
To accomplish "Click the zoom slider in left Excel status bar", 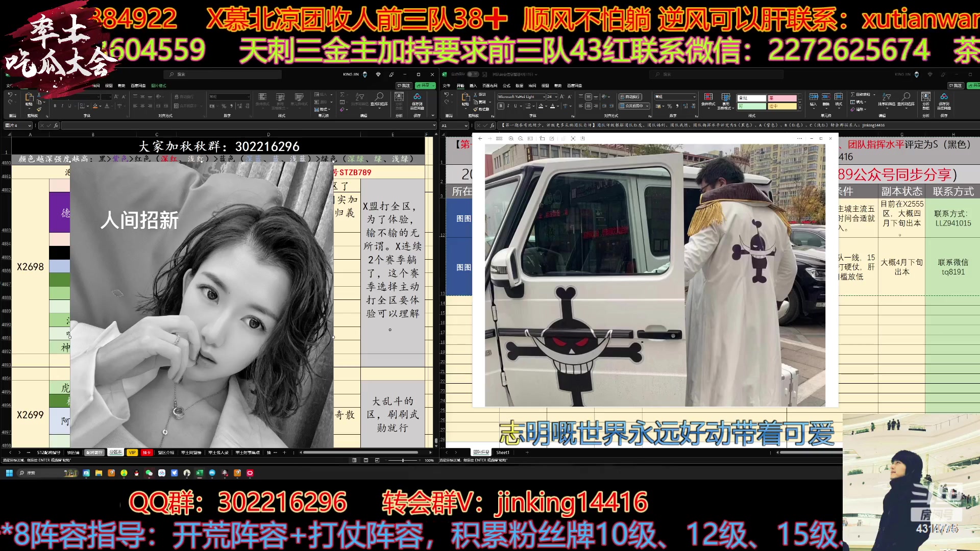I will coord(403,460).
